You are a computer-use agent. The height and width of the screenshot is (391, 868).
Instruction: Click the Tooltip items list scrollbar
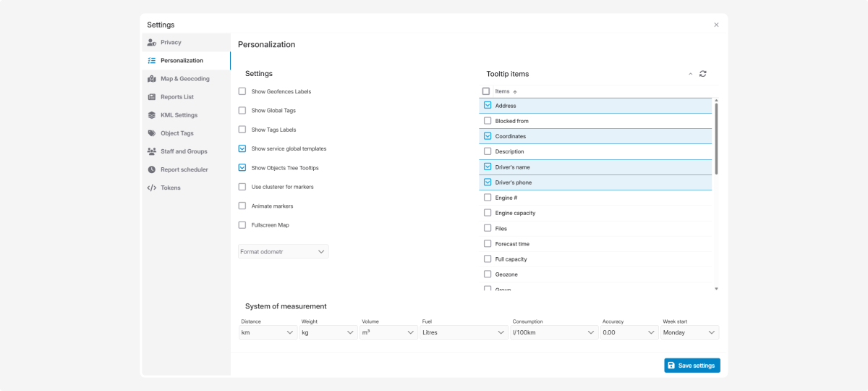click(716, 138)
